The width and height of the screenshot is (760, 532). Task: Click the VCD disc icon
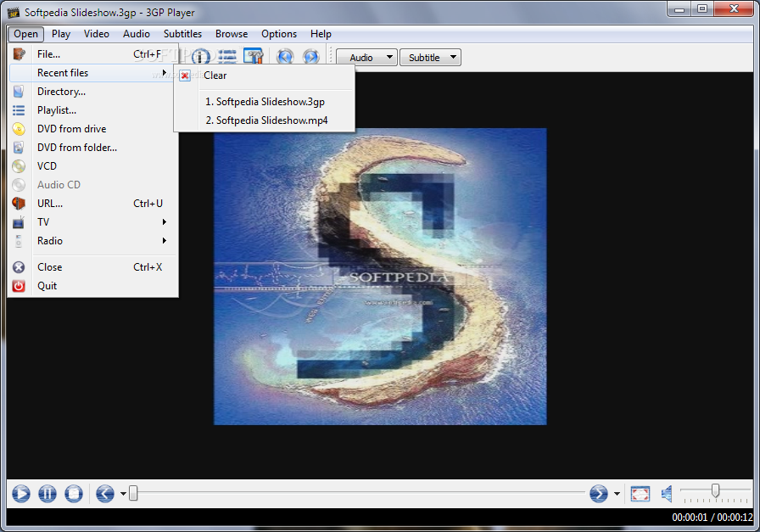(19, 166)
